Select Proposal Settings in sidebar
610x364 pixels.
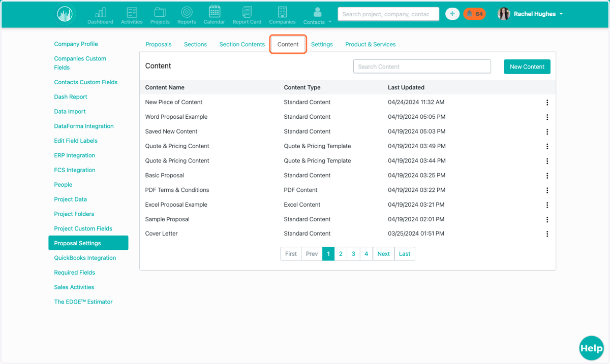[x=88, y=243]
